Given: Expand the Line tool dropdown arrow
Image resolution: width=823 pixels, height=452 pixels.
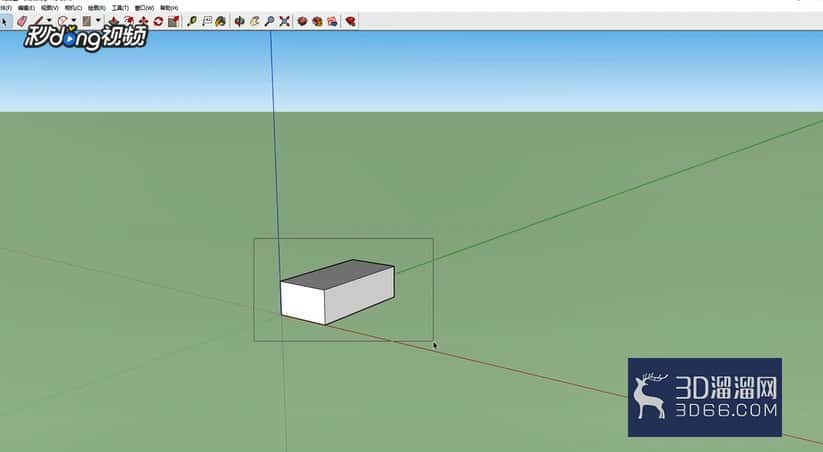Looking at the screenshot, I should tap(49, 20).
